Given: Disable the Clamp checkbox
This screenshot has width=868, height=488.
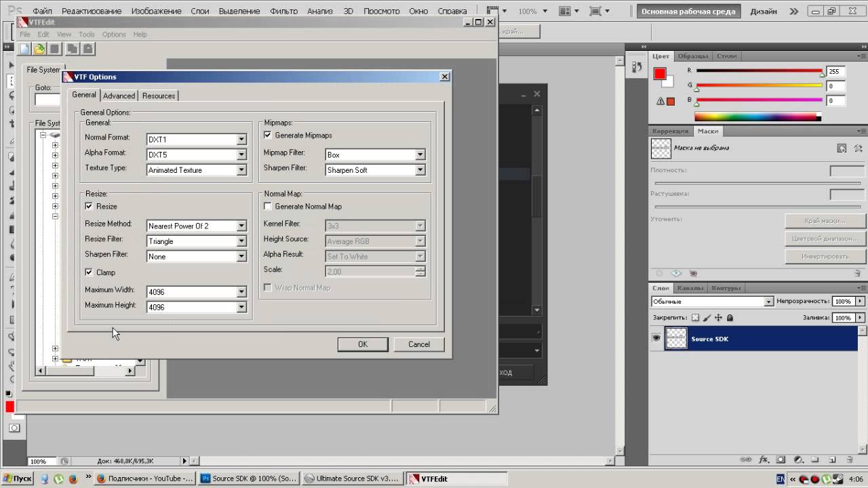Looking at the screenshot, I should tap(89, 272).
